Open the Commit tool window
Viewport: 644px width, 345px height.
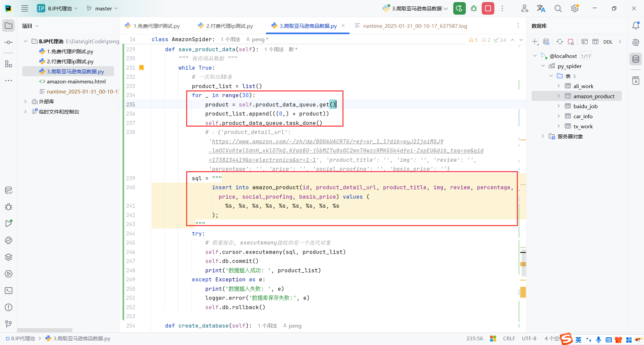(9, 43)
